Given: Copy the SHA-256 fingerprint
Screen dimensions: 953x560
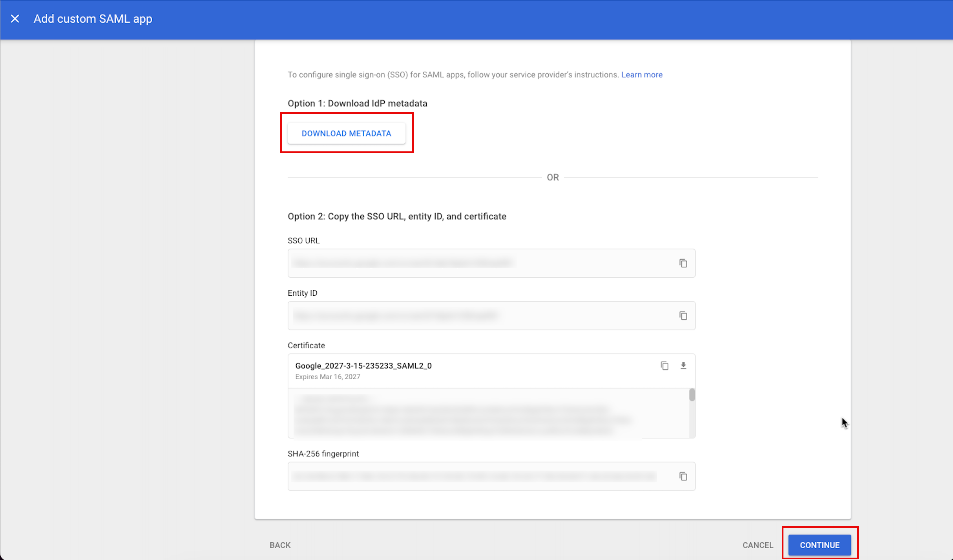Looking at the screenshot, I should [683, 476].
